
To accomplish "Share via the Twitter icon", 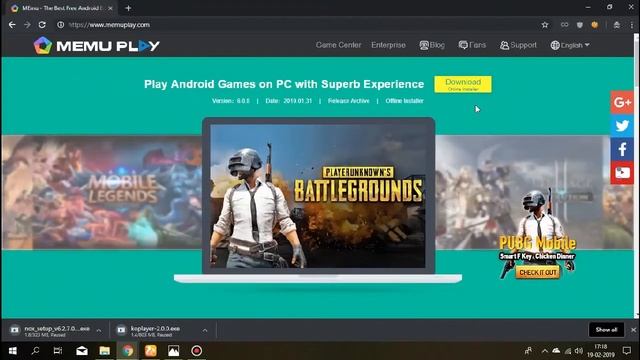I will click(622, 126).
